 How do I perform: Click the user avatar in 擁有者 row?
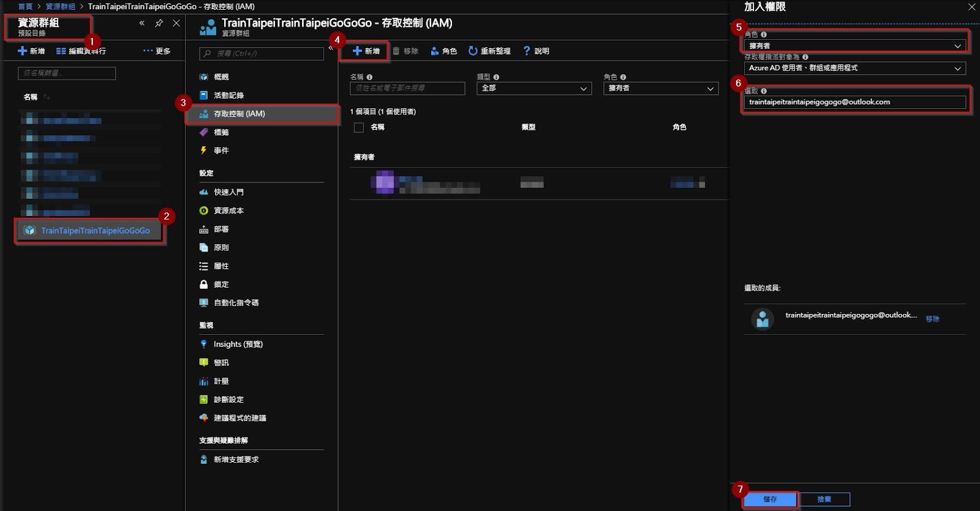[x=385, y=182]
